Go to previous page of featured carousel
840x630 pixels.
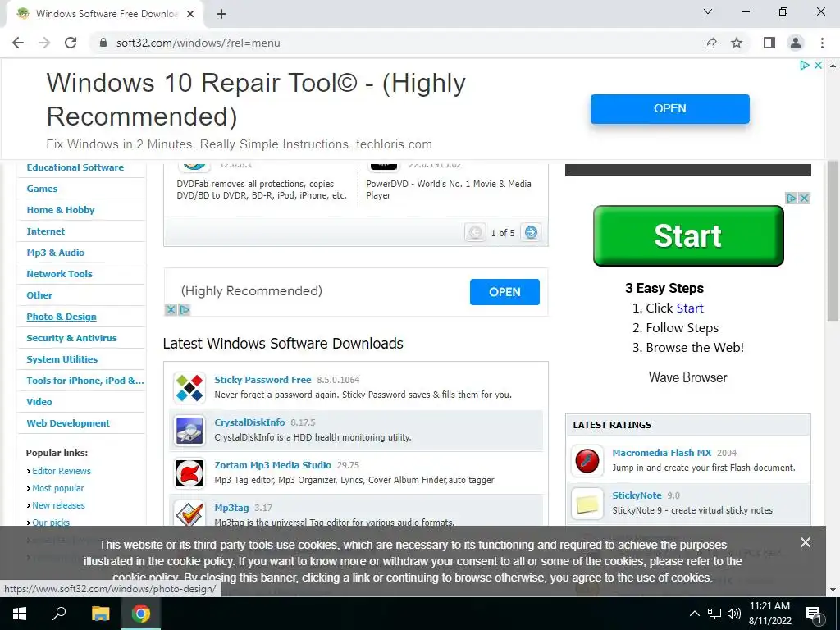(x=475, y=232)
